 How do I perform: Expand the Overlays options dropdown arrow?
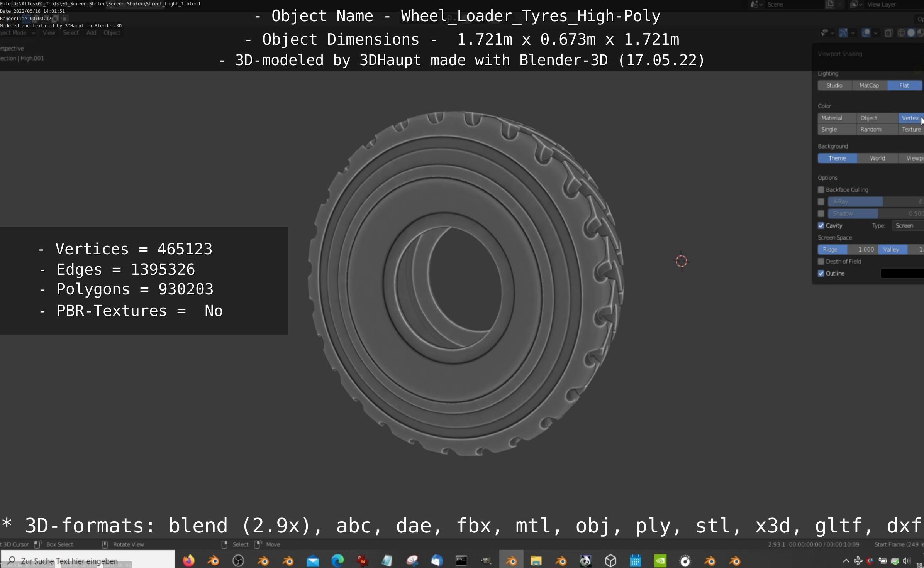click(x=876, y=33)
